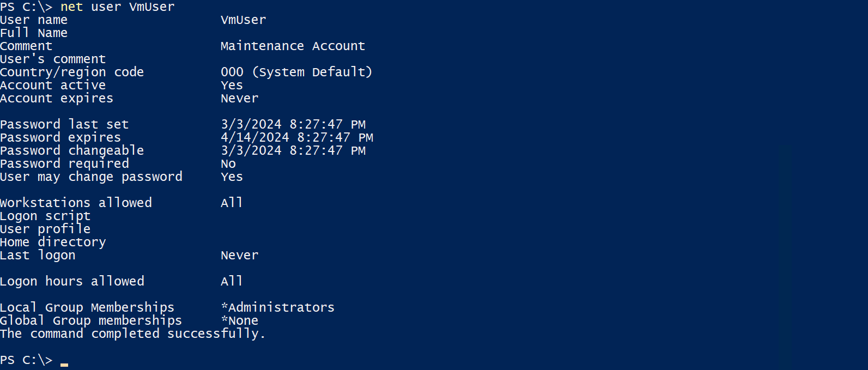The image size is (868, 370).
Task: Click the 'Password last set' timestamp
Action: click(293, 125)
